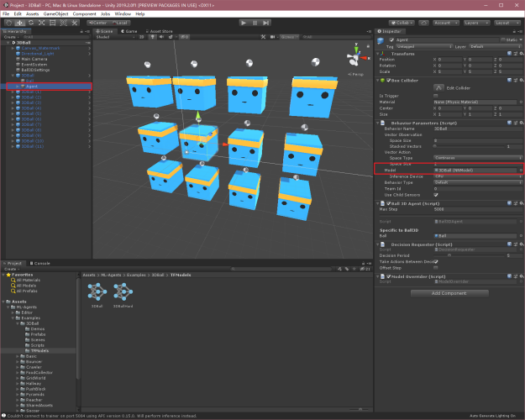
Task: Click the Add Component button
Action: [x=449, y=293]
